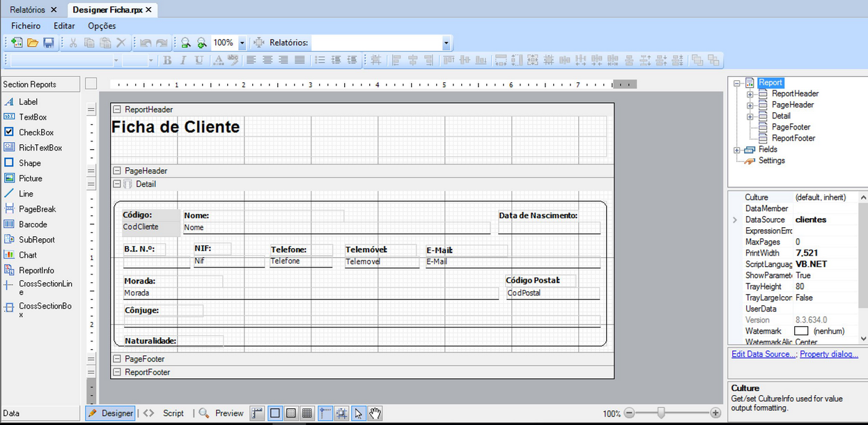
Task: Open the Relatórios combo box dropdown
Action: click(x=447, y=43)
